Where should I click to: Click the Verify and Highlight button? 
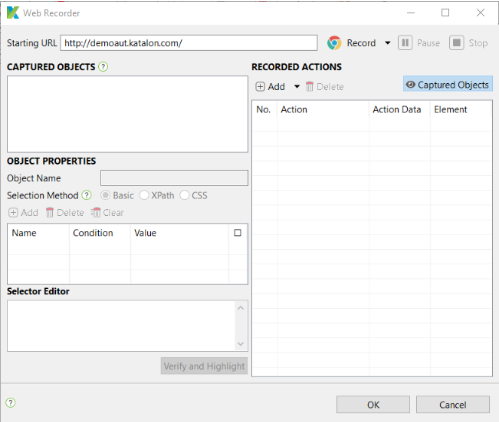pos(204,366)
